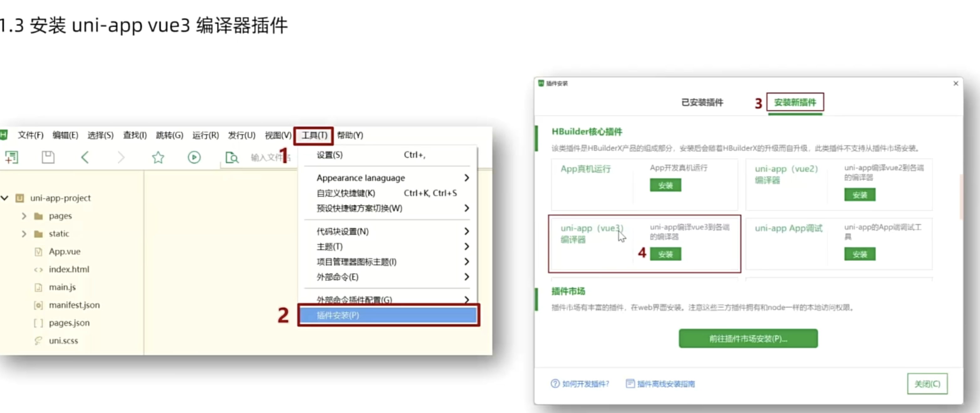Install the uni-app (vue2) 编译器 plugin
This screenshot has width=980, height=413.
860,195
